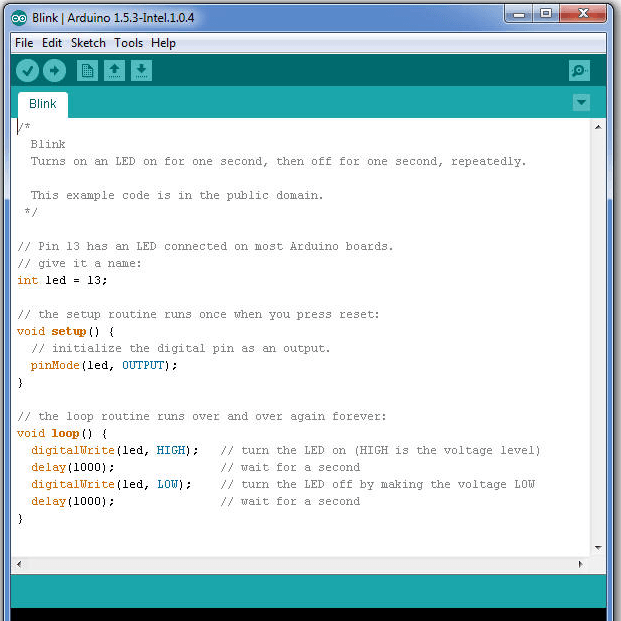This screenshot has width=621, height=621.
Task: Click the comment 'Pin 13 has an LED connected'
Action: 205,246
